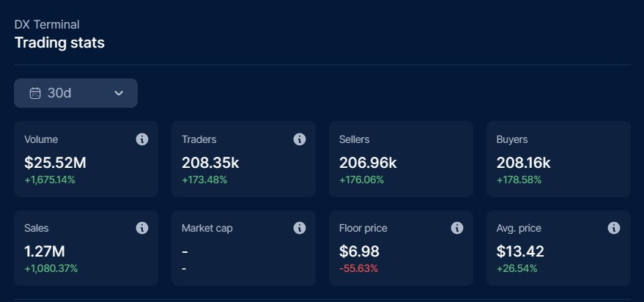Expand the period selector chevron arrow

(x=119, y=93)
